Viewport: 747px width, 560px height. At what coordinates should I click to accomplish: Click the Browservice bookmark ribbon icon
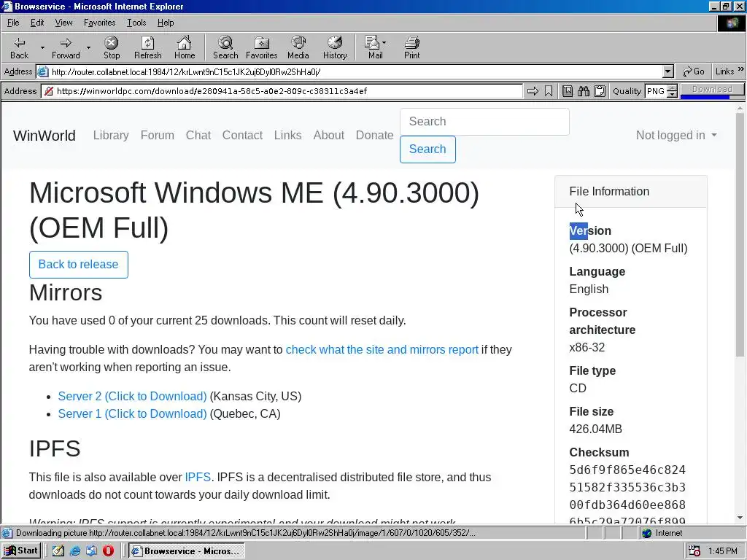click(549, 91)
